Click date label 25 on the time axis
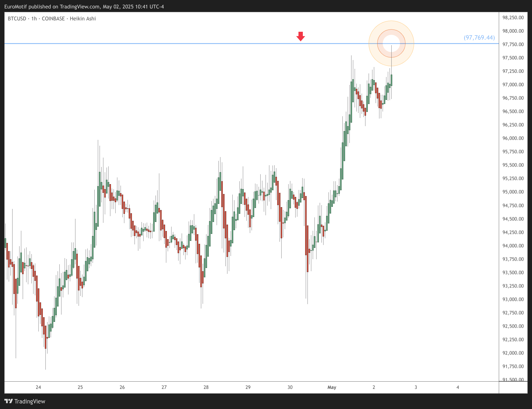Image resolution: width=532 pixels, height=409 pixels. (x=80, y=387)
